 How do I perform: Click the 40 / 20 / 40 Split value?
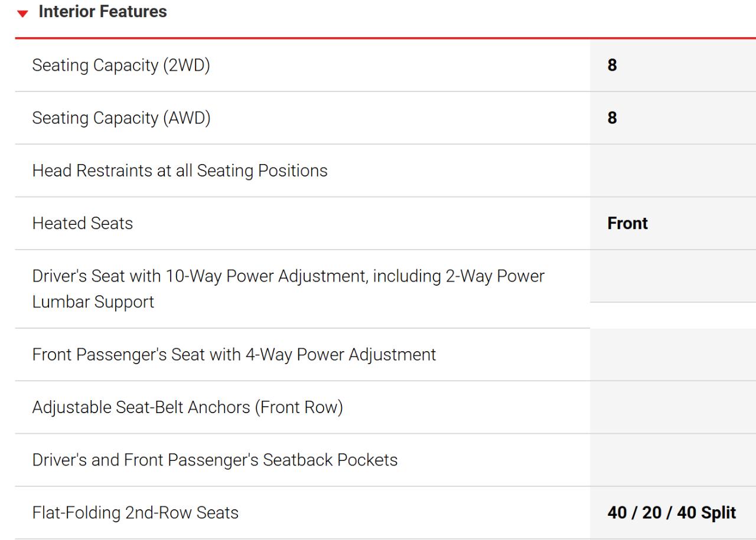(672, 513)
